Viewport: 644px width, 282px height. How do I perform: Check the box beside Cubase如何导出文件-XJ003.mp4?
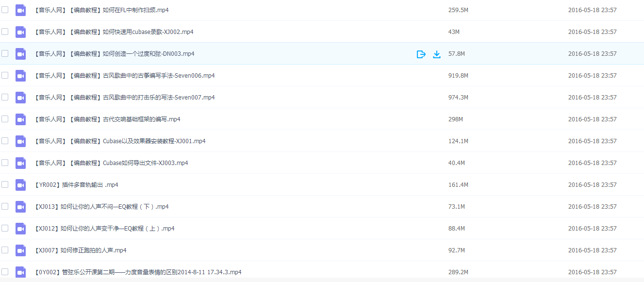[5, 163]
